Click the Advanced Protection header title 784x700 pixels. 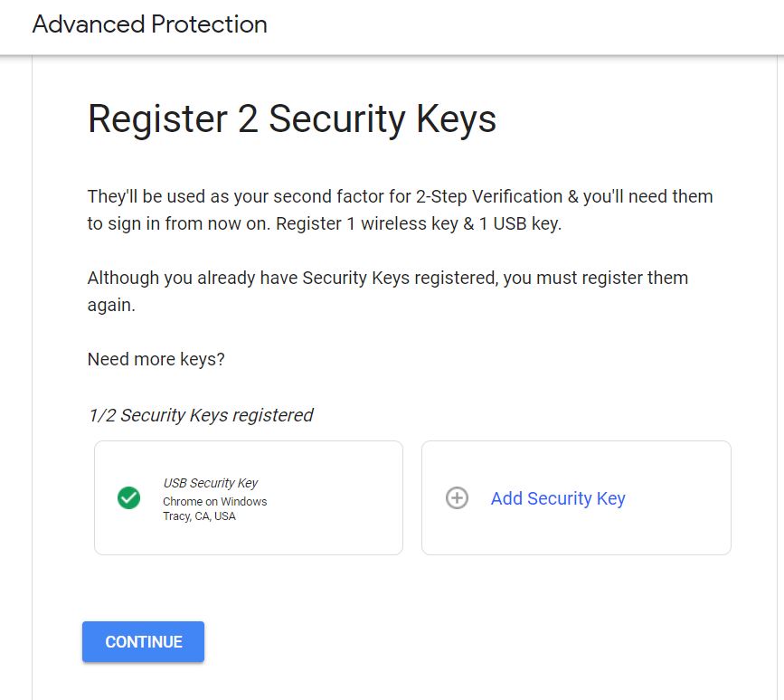tap(149, 24)
